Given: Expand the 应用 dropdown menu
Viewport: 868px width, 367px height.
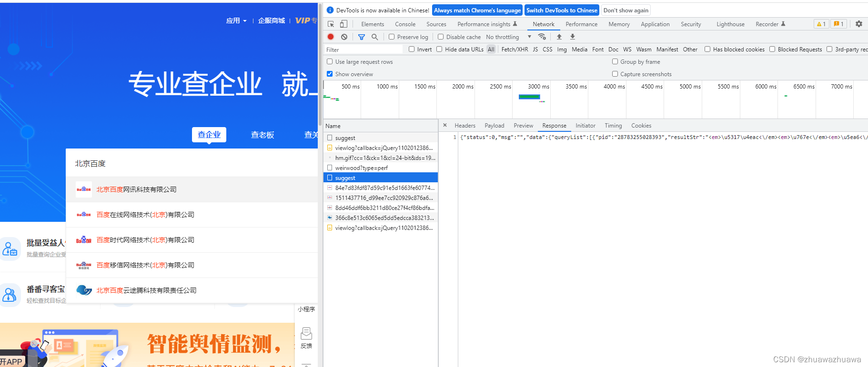Looking at the screenshot, I should click(x=236, y=20).
